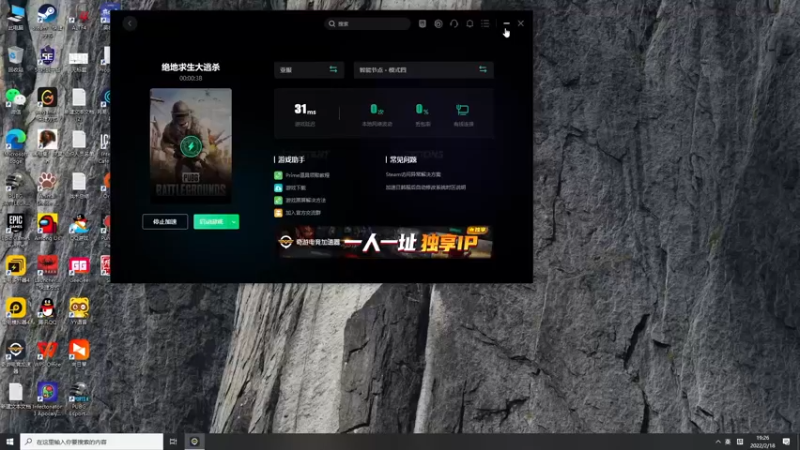This screenshot has height=450, width=800.
Task: Open the square icon right of search
Action: 422,23
